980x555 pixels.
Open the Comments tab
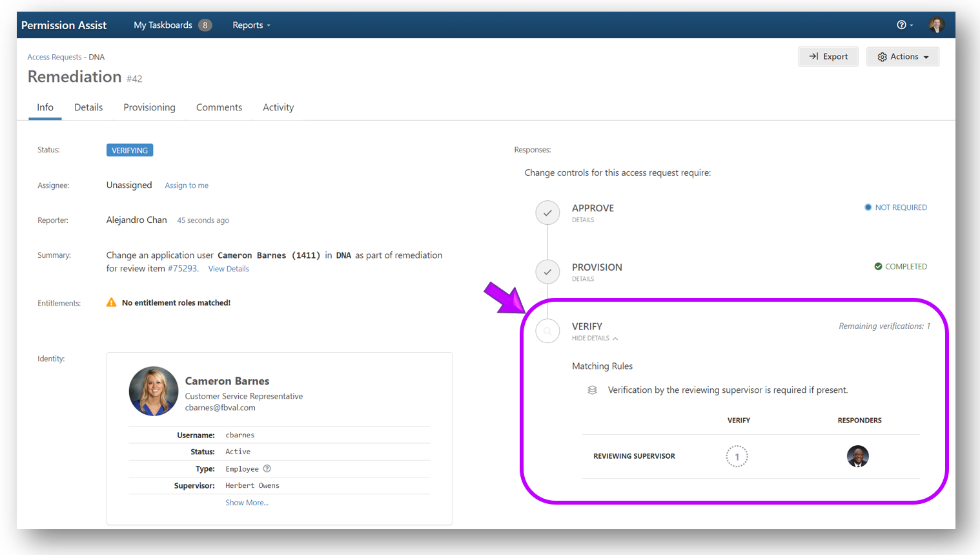coord(219,107)
